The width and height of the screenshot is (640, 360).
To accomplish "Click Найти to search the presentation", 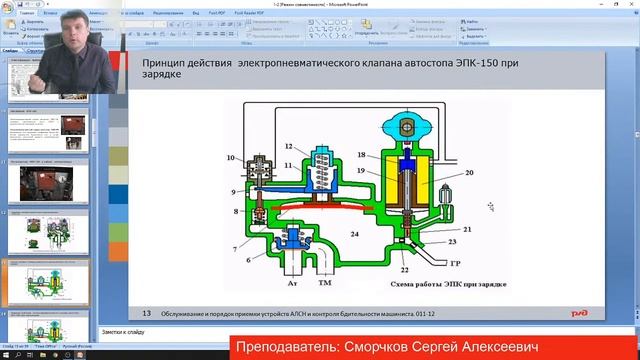I will (469, 22).
